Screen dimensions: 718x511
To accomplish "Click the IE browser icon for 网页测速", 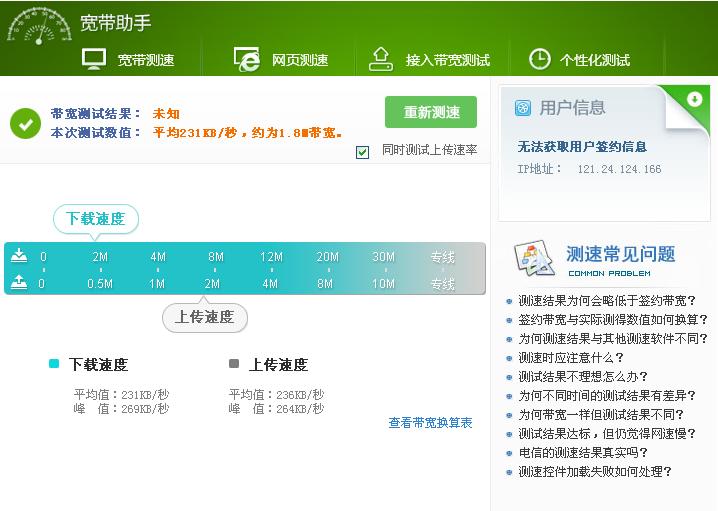I will 247,59.
